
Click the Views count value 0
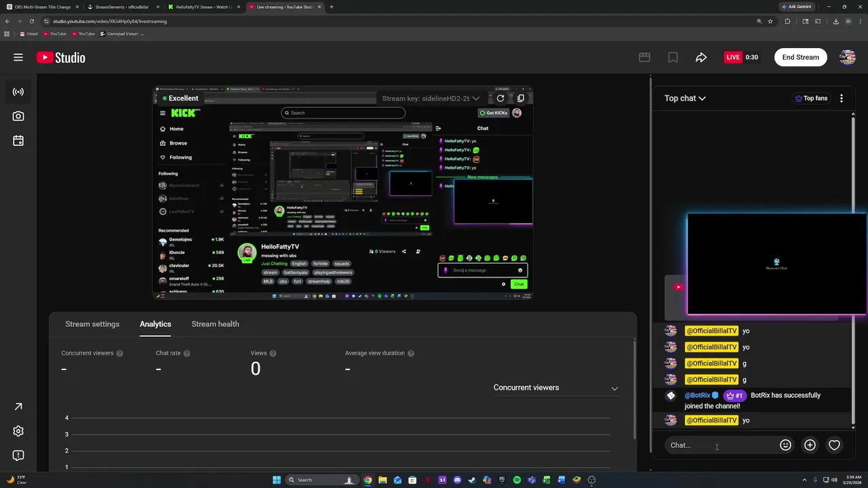256,369
